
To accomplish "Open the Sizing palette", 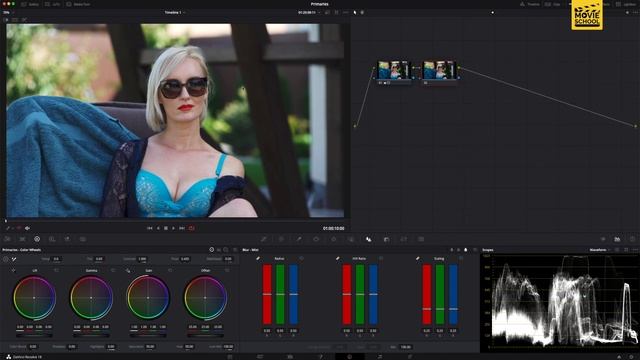I will click(404, 239).
